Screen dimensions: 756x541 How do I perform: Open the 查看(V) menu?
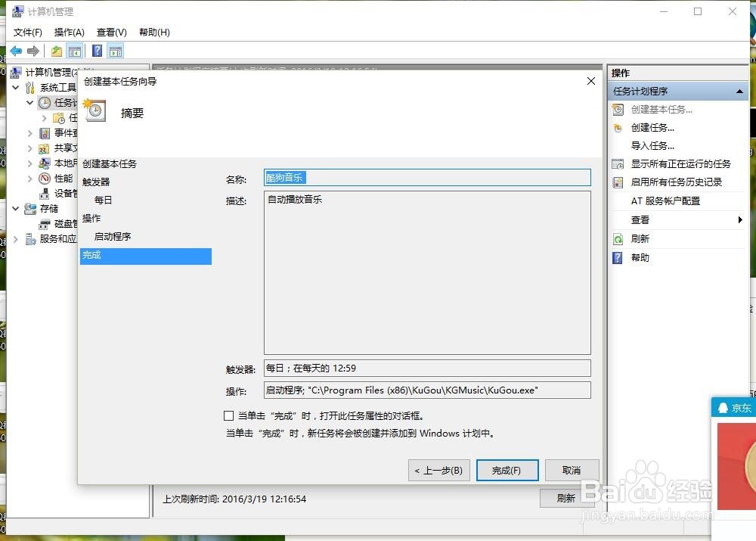[111, 33]
